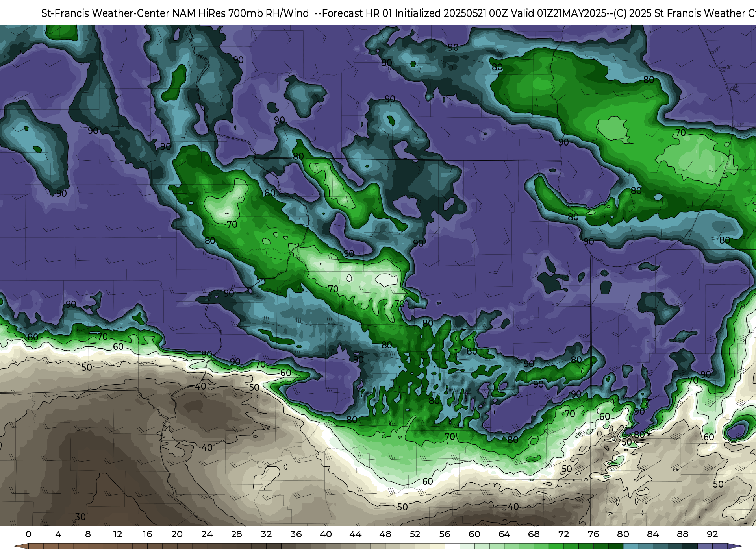Click colorbar tick label '4'
Viewport: 756px width, 551px height.
pos(58,534)
